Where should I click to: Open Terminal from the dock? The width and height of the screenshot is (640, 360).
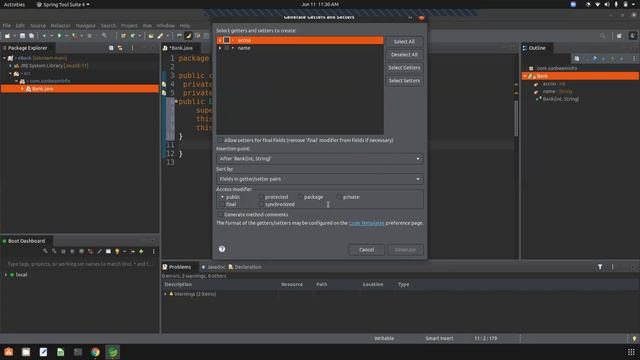78,352
